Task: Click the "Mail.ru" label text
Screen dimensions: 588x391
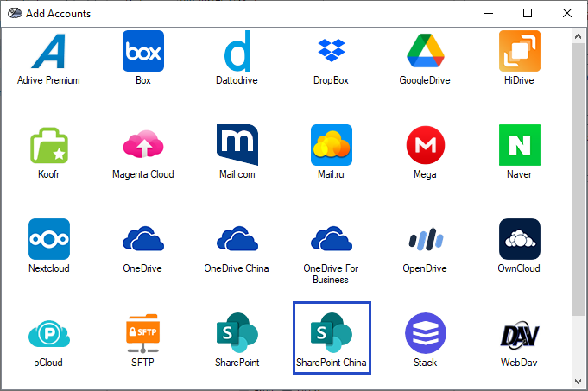Action: 331,174
